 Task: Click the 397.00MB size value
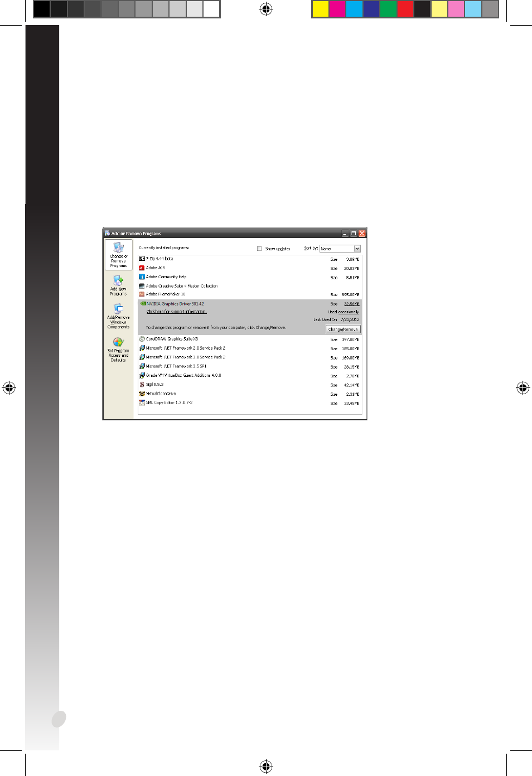pyautogui.click(x=350, y=339)
